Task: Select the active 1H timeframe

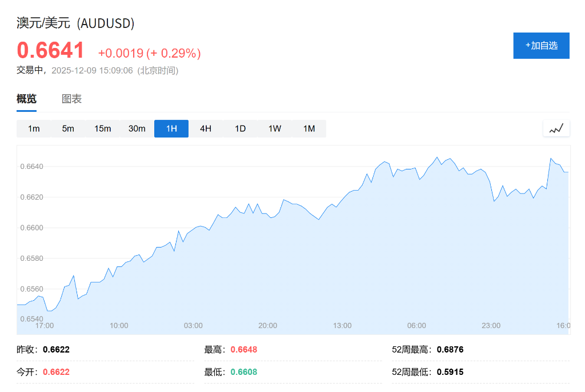Action: 171,128
